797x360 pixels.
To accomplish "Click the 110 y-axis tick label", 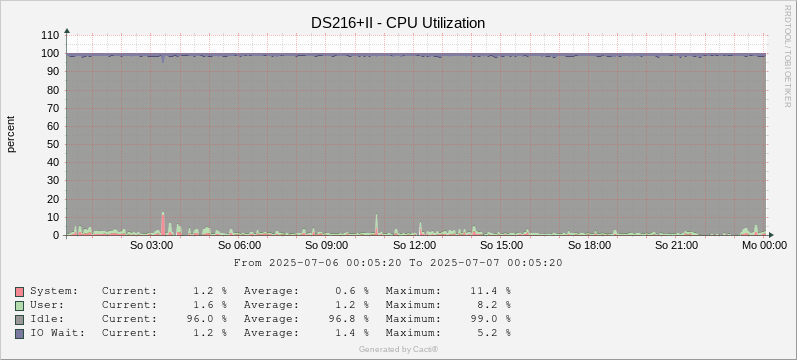I will 51,35.
